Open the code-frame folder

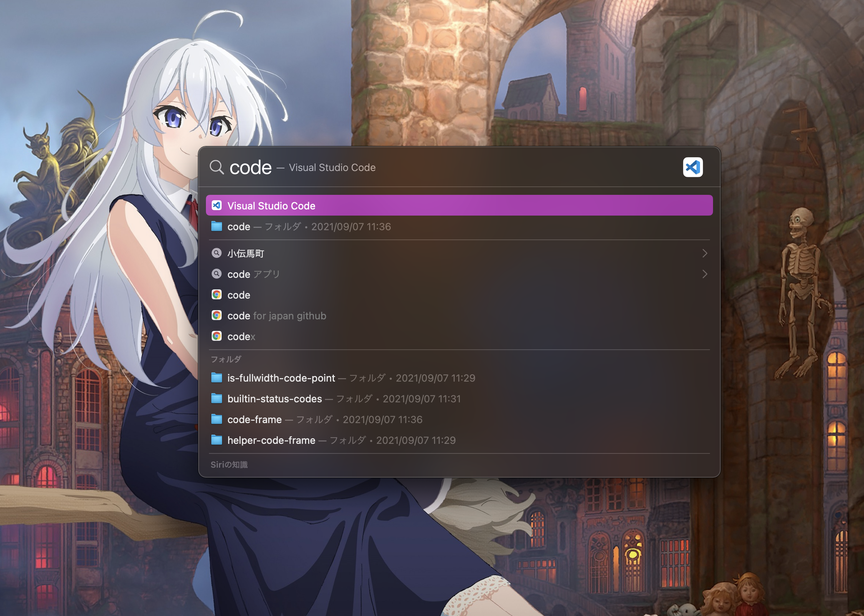(x=459, y=419)
